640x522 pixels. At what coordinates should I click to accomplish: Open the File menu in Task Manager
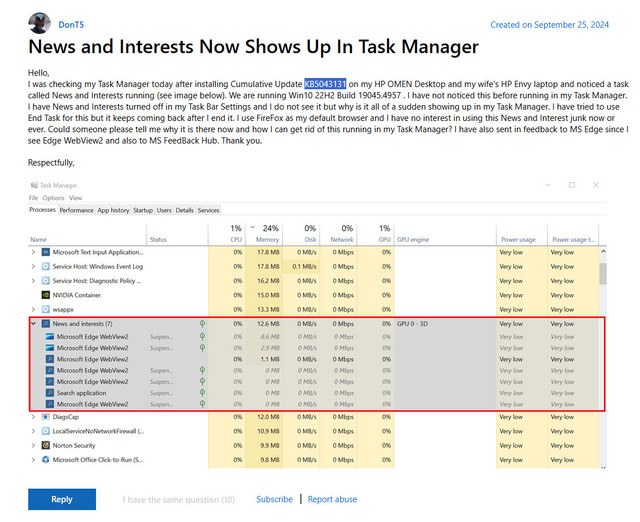click(33, 198)
